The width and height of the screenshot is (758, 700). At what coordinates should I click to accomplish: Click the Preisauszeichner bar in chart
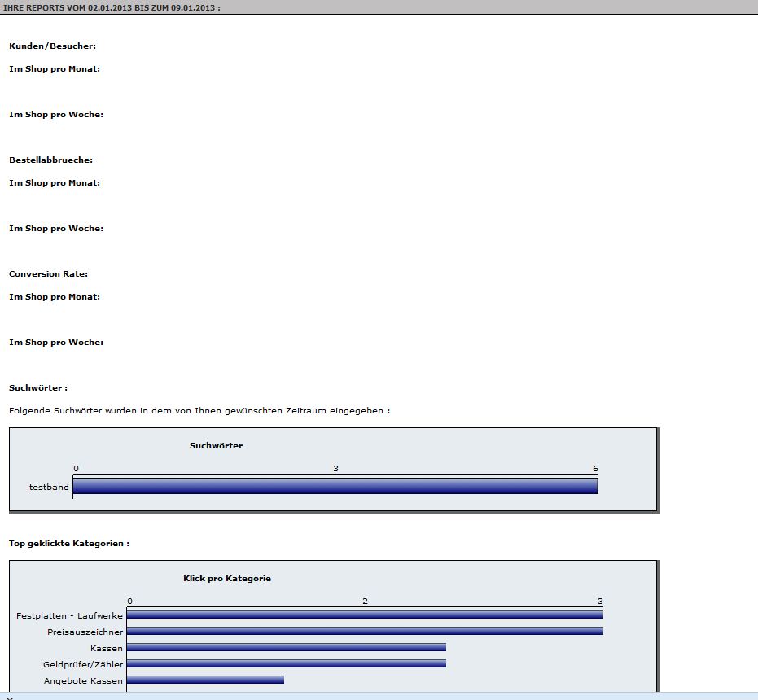365,631
